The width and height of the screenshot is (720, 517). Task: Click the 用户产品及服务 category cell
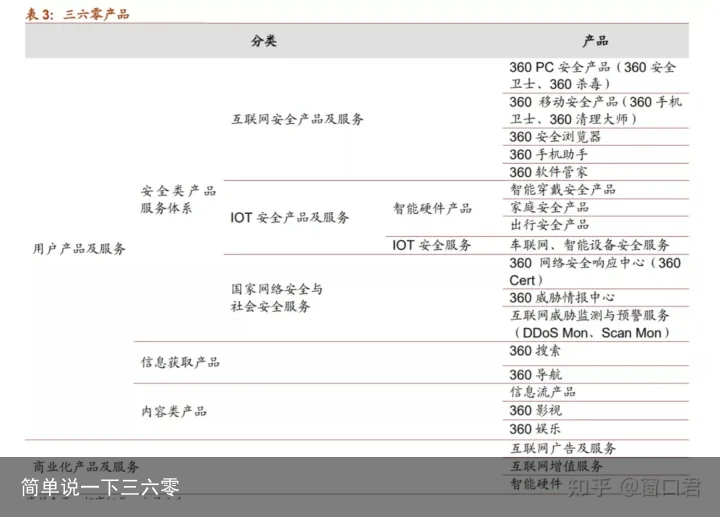pyautogui.click(x=79, y=249)
